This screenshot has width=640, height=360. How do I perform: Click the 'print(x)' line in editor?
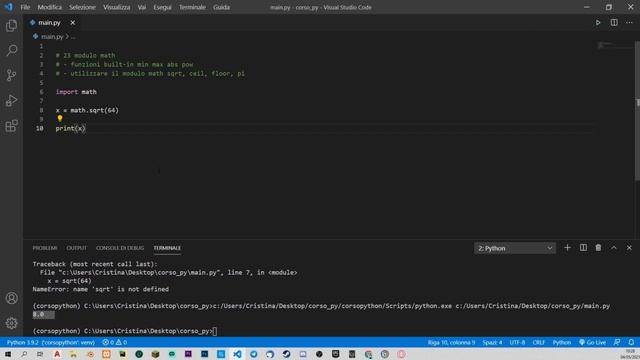coord(70,129)
